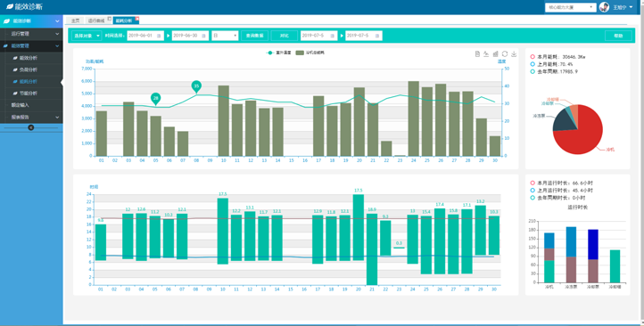Image resolution: width=644 pixels, height=326 pixels.
Task: Open building selector dropdown in header
Action: [571, 7]
